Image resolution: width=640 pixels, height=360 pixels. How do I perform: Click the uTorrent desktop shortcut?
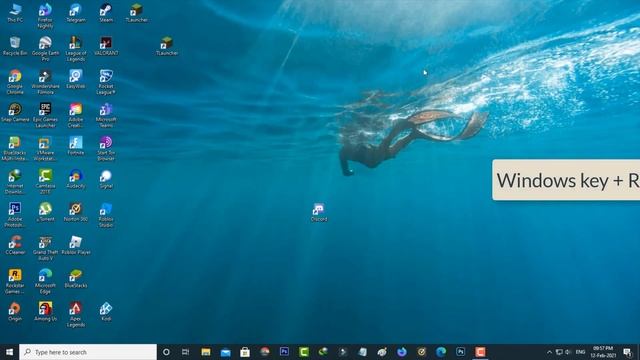[x=45, y=212]
